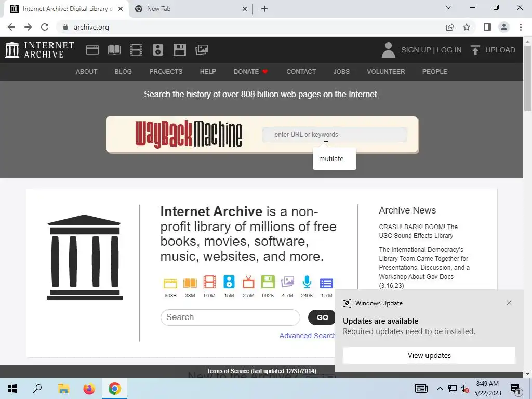Viewport: 532px width, 399px height.
Task: Click the page vertical scrollbar thumb
Action: click(528, 78)
